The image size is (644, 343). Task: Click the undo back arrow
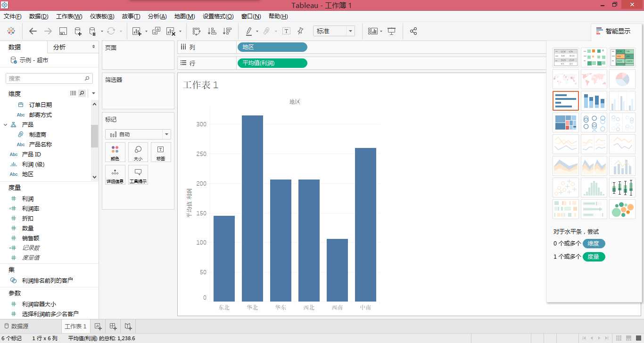click(x=33, y=31)
